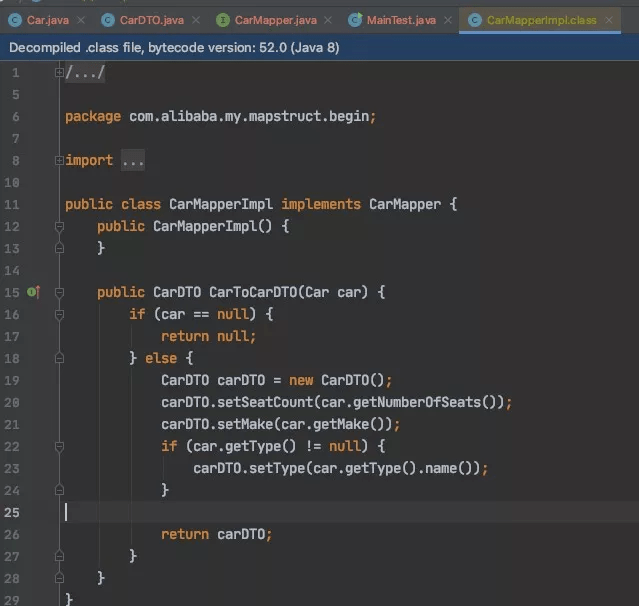Click CarMapper interface name after implements
Viewport: 639px width, 606px height.
tap(405, 204)
